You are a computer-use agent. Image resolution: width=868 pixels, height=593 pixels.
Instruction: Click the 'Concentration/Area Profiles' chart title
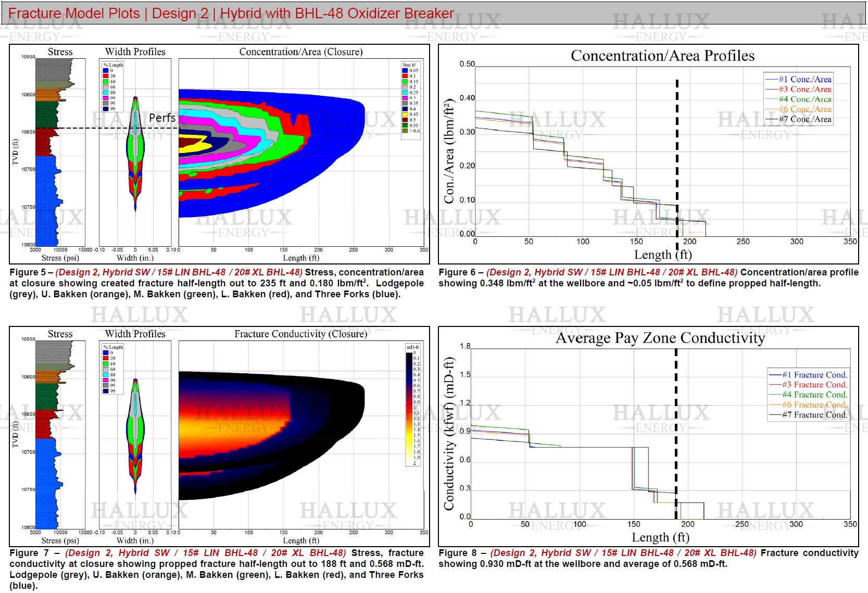662,56
